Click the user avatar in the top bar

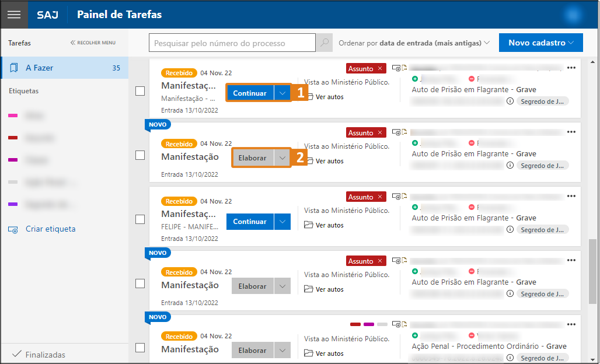pyautogui.click(x=575, y=15)
